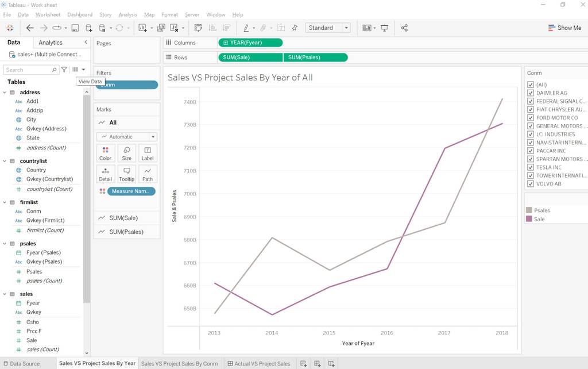
Task: Click the Sale color swatch in the legend
Action: click(529, 219)
